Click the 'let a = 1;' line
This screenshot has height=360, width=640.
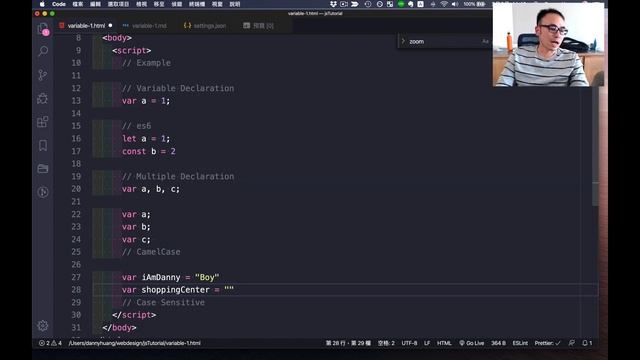tap(146, 138)
